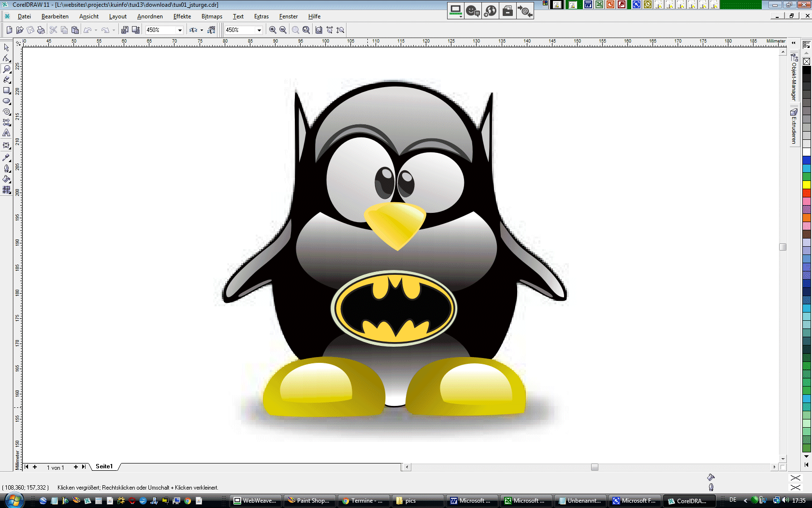The width and height of the screenshot is (812, 508).
Task: Open the Datei menu
Action: [x=24, y=16]
